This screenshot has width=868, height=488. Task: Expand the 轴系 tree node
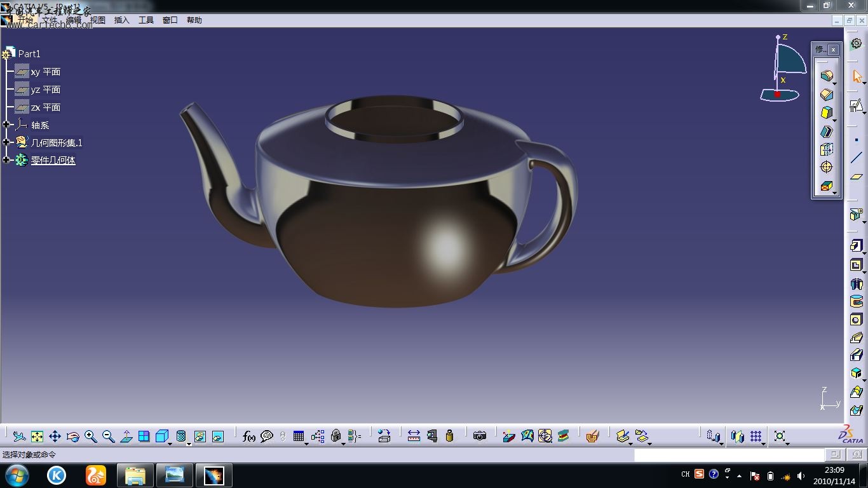(6, 125)
